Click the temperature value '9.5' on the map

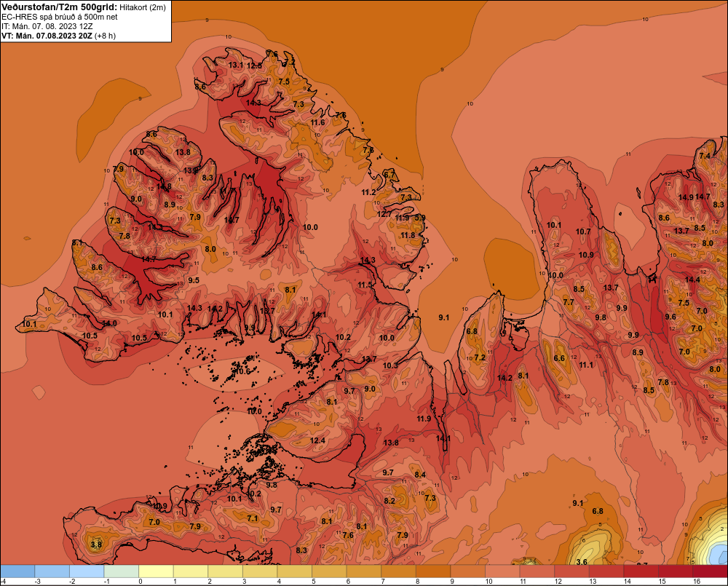coord(194,280)
